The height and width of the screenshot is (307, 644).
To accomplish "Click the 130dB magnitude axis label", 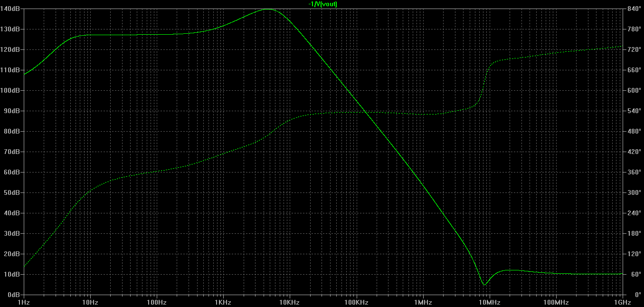I will (11, 29).
